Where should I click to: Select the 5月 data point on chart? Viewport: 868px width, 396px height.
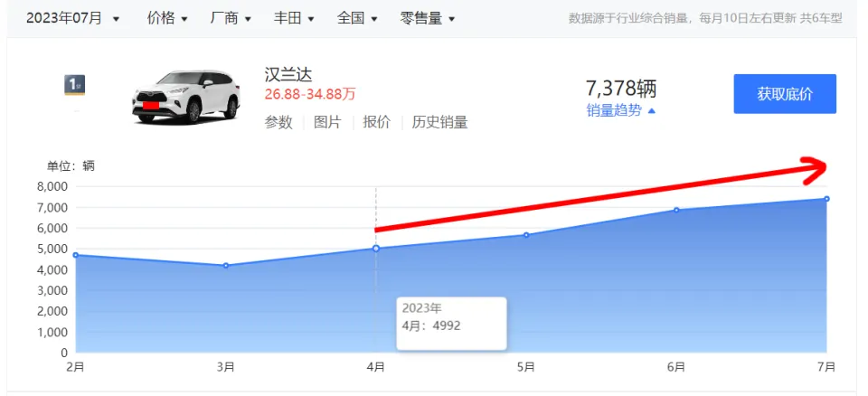click(526, 235)
